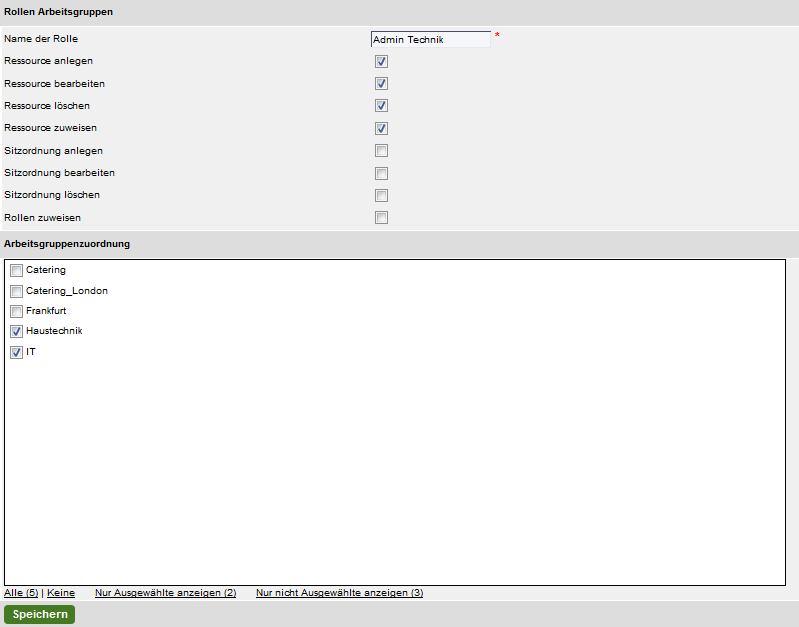799x627 pixels.
Task: Open Nur nicht Ausgewählte anzeigen (3) link
Action: (339, 593)
